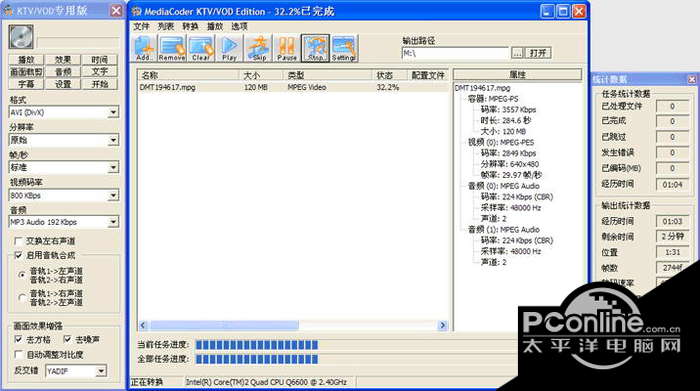Toggle 去方格 checkbox
The height and width of the screenshot is (391, 700).
click(x=18, y=339)
